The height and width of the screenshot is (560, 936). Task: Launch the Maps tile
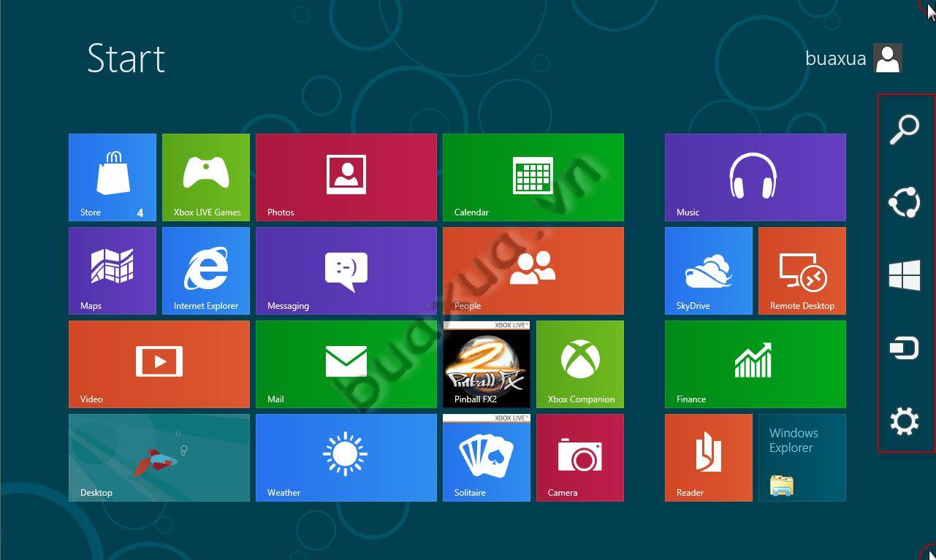pos(113,271)
